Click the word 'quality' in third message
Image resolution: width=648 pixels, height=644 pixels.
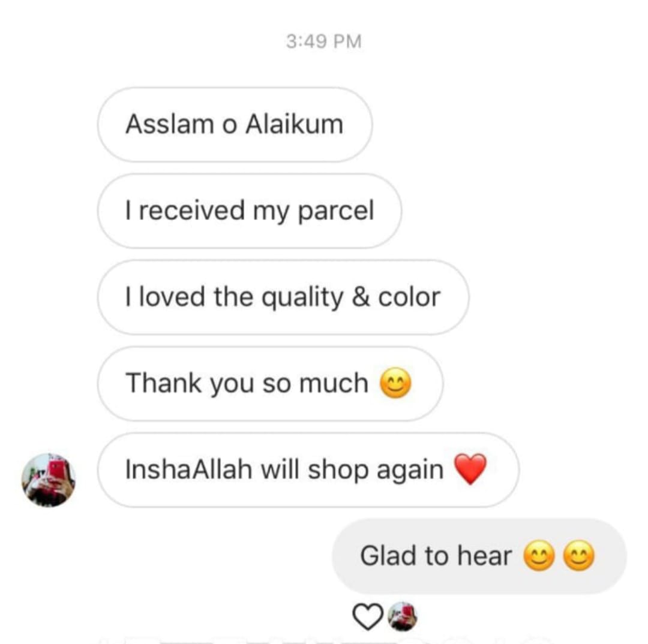[x=302, y=298]
